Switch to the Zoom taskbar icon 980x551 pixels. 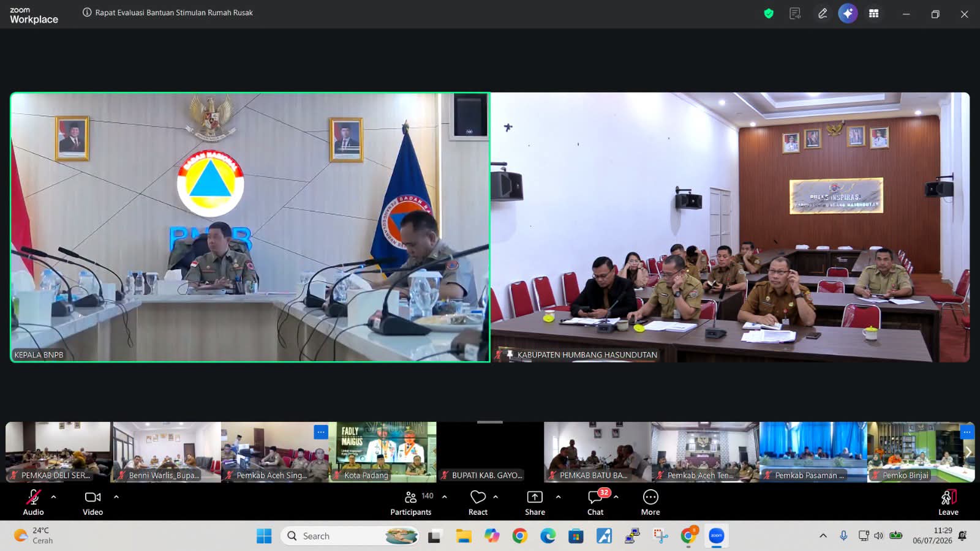pyautogui.click(x=716, y=536)
